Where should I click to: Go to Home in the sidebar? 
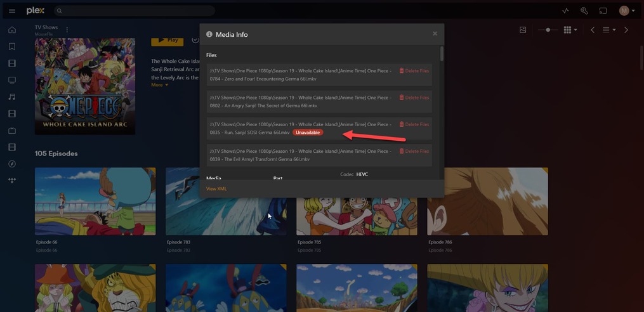[12, 30]
